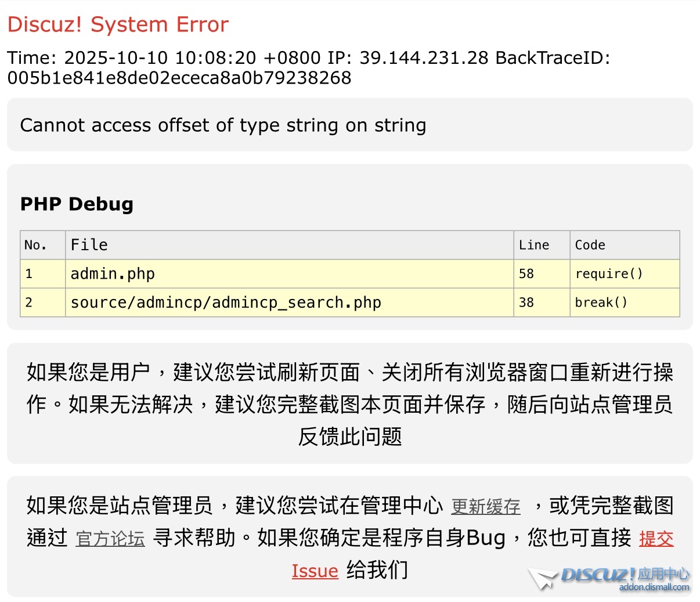
Task: Click the PHP Debug heading
Action: [77, 204]
